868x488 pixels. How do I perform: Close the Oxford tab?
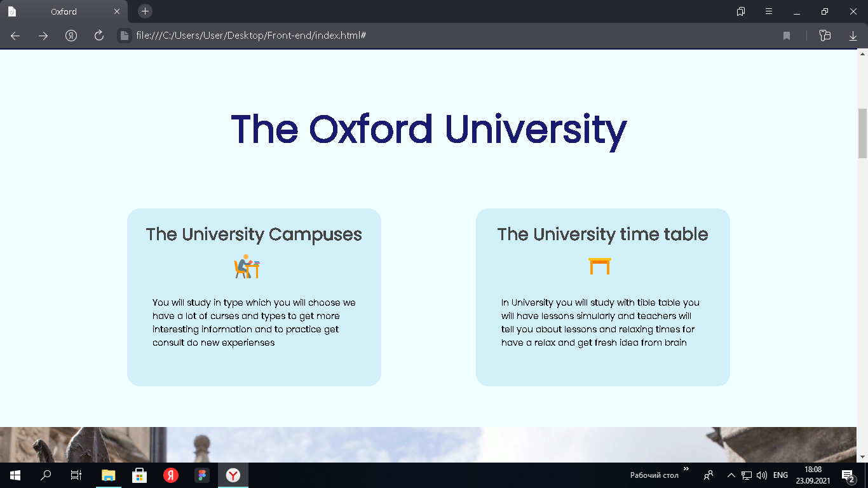117,11
